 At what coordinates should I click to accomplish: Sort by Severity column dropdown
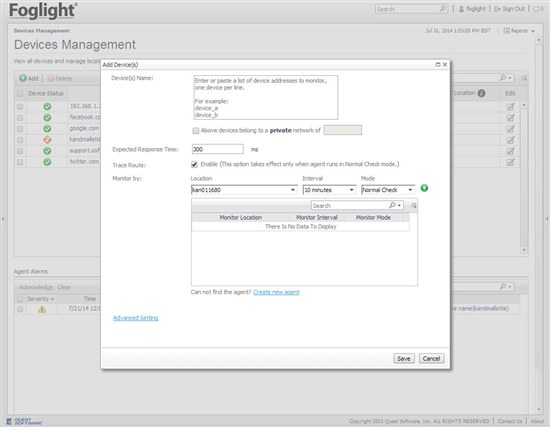click(40, 299)
